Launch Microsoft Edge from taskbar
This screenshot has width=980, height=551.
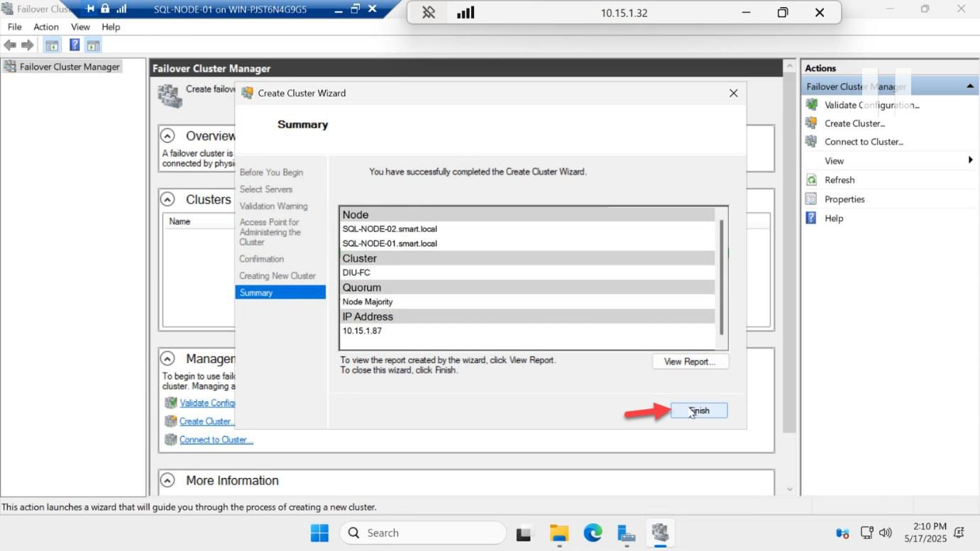593,533
